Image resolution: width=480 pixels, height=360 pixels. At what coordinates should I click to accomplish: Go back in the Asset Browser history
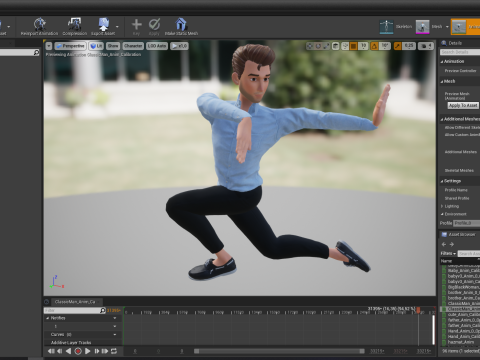[x=444, y=244]
